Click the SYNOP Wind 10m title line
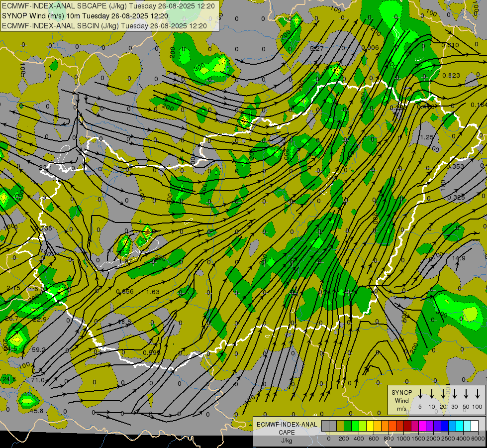Image resolution: width=487 pixels, height=448 pixels. tap(85, 16)
